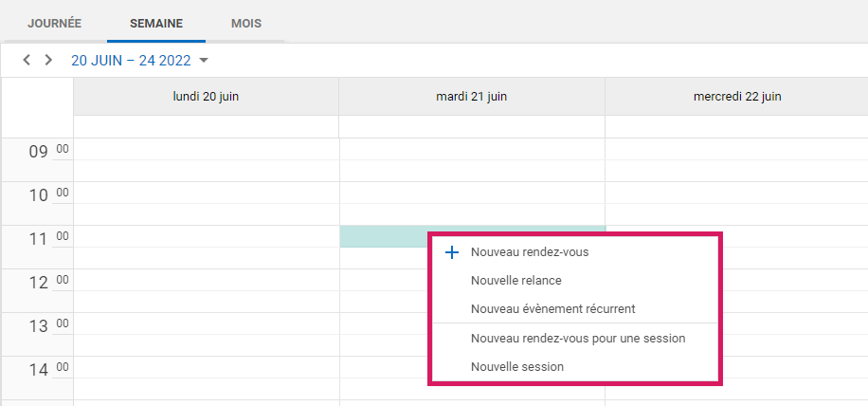Viewport: 868px width, 406px height.
Task: Open the date range dropdown arrow
Action: click(204, 62)
